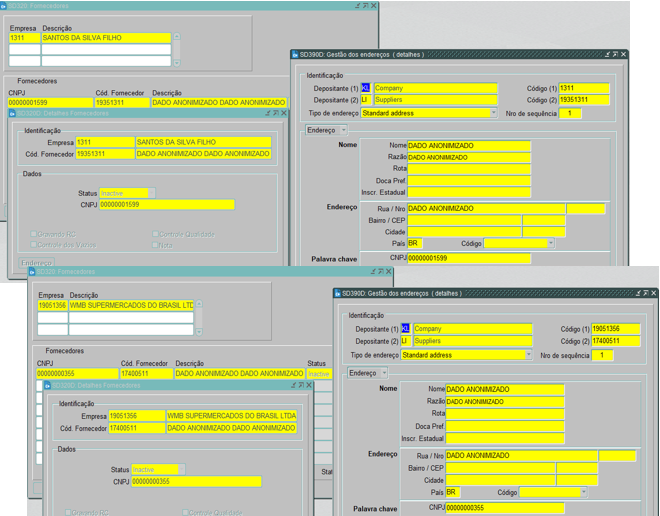The width and height of the screenshot is (660, 516).
Task: Click Empresa cell 19051356 in Fornecedores list
Action: tap(53, 305)
